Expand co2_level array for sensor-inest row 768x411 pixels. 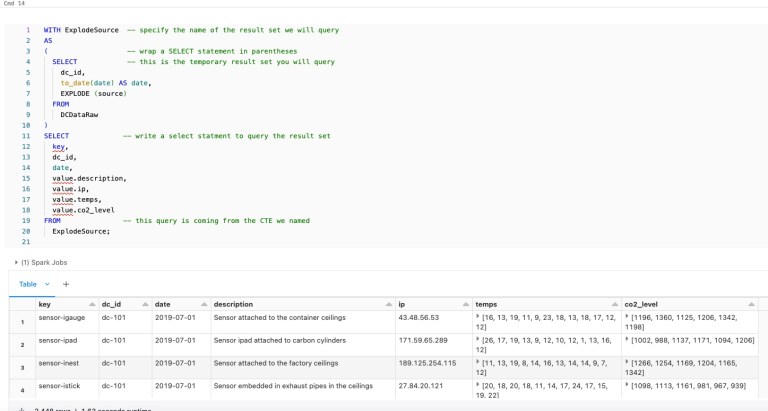[627, 363]
